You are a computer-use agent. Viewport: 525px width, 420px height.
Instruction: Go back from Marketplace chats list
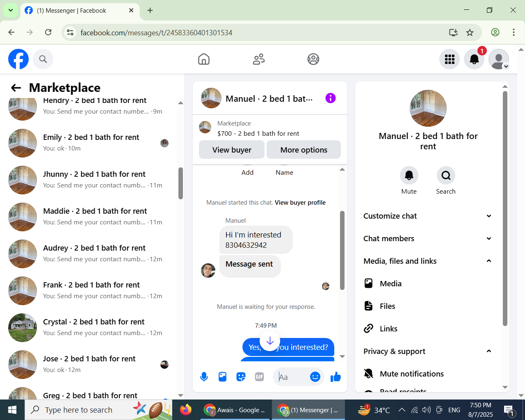16,87
